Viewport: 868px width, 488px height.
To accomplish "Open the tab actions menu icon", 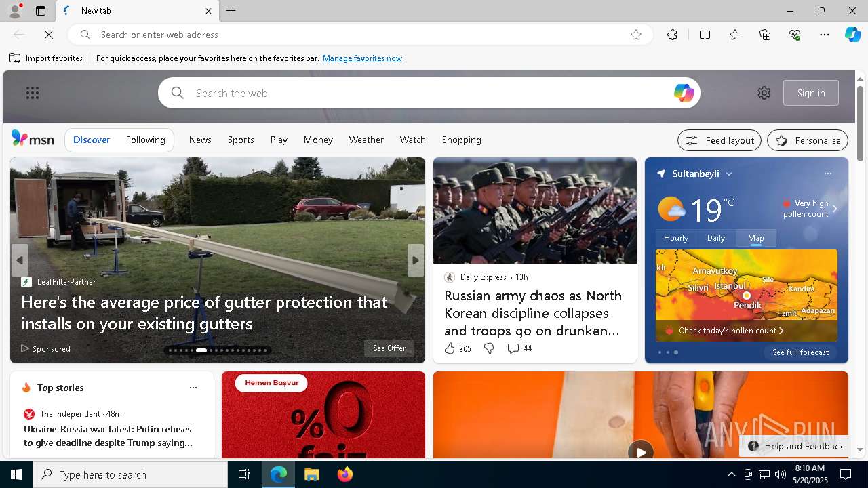I will pyautogui.click(x=41, y=11).
